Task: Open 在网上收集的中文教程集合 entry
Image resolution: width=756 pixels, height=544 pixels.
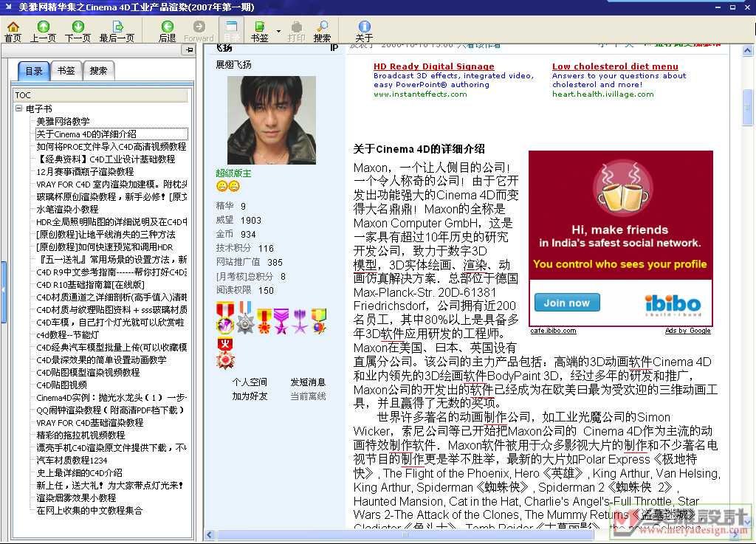Action: click(x=89, y=510)
